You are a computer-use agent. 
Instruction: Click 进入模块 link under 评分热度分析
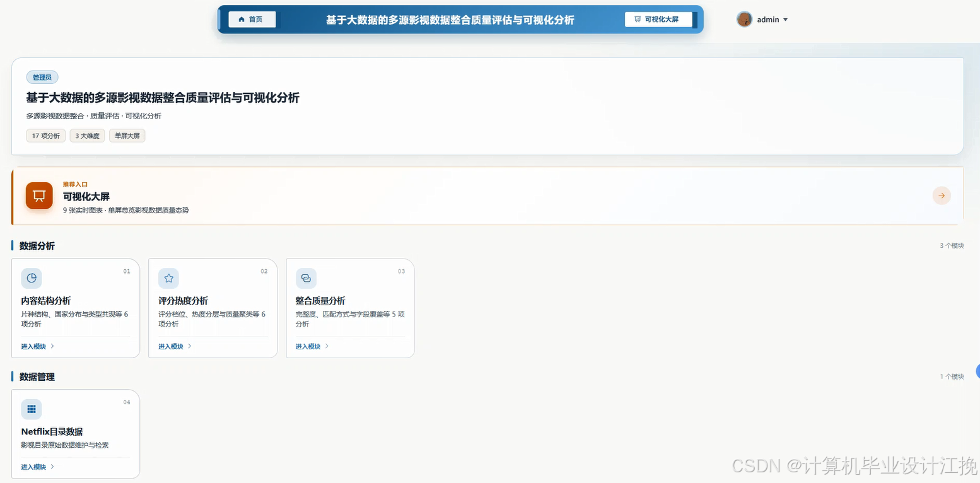click(x=175, y=346)
